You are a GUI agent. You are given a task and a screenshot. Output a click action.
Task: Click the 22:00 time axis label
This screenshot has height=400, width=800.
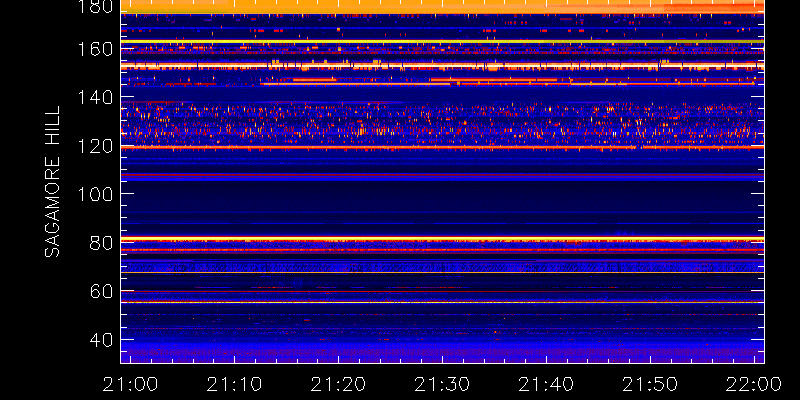tap(754, 384)
